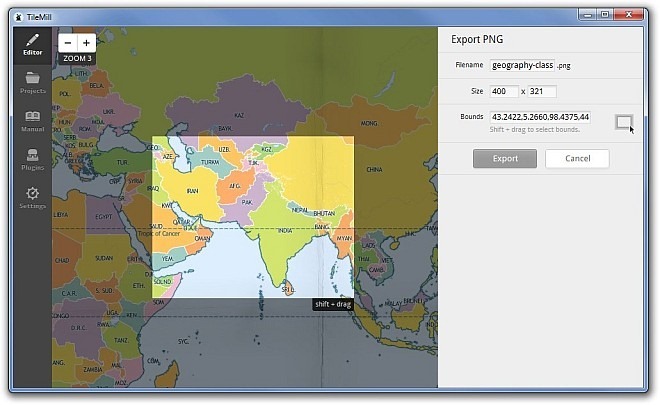Image resolution: width=660 pixels, height=405 pixels.
Task: Maximize the TileMill window
Action: point(605,15)
